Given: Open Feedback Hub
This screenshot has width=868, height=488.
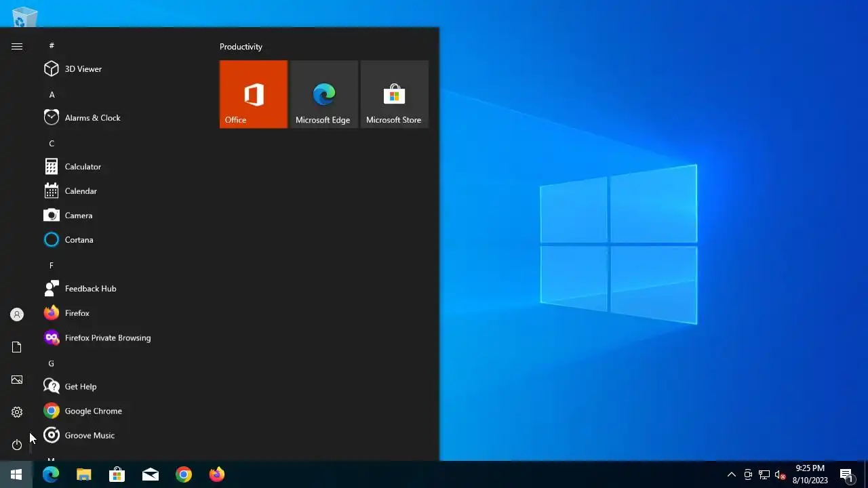Looking at the screenshot, I should click(x=122, y=289).
